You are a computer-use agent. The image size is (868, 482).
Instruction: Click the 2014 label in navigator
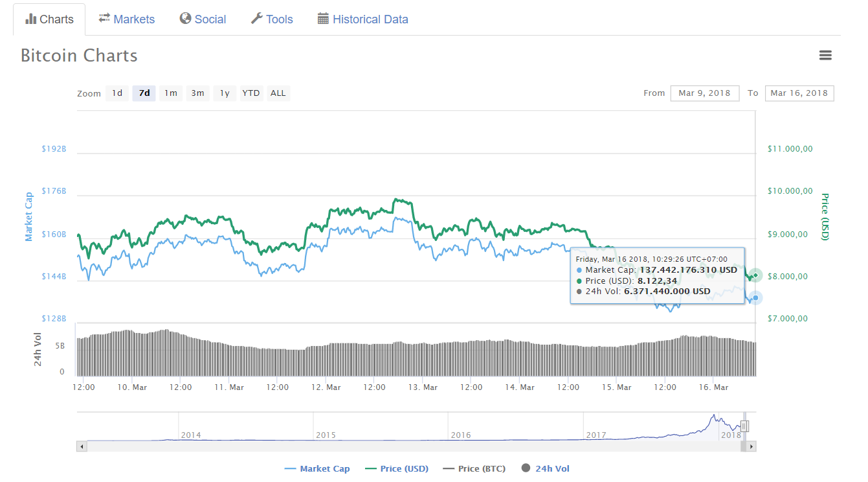[191, 435]
